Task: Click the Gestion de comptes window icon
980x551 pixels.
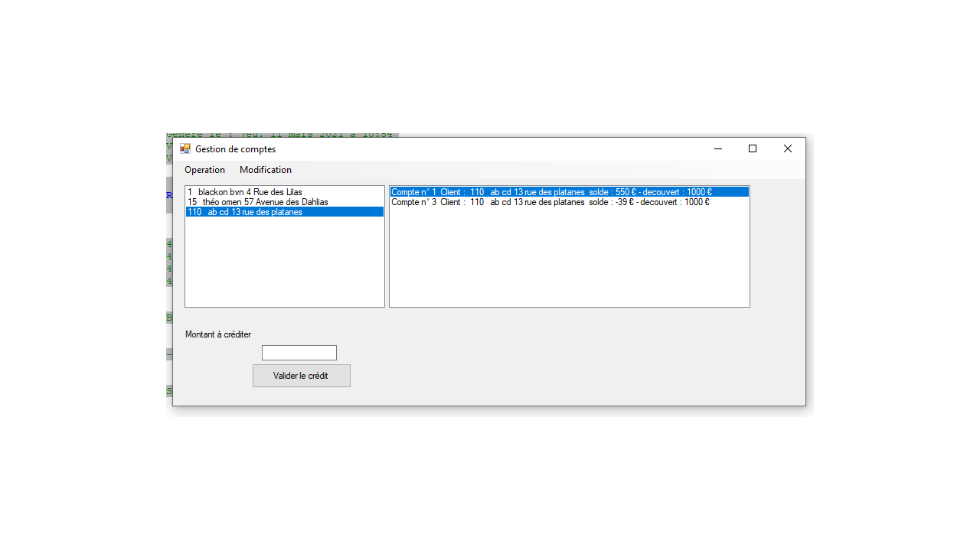Action: tap(185, 149)
